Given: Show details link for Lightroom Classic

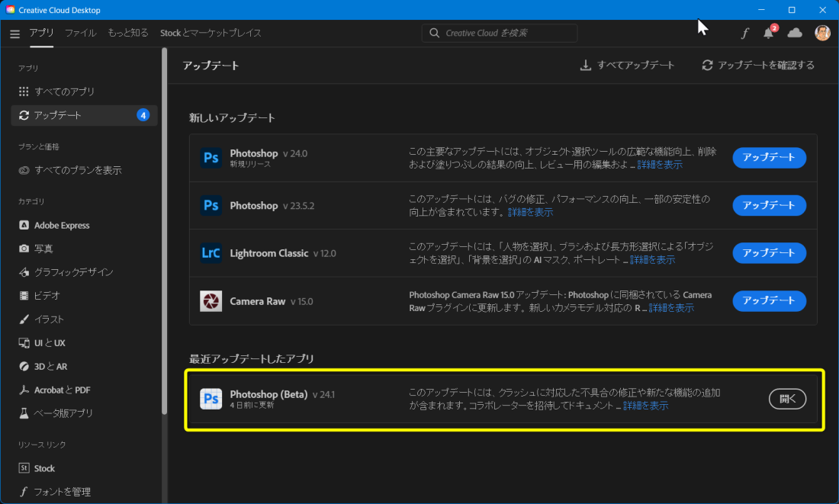Looking at the screenshot, I should 652,260.
